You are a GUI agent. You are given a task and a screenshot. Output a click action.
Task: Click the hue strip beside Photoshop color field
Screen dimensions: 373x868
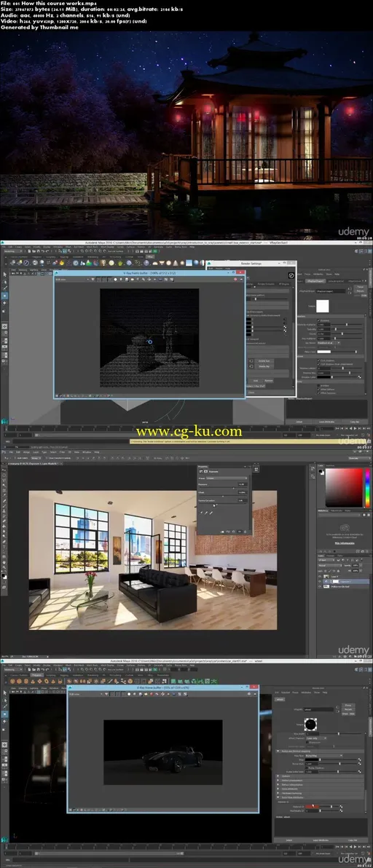pos(367,487)
